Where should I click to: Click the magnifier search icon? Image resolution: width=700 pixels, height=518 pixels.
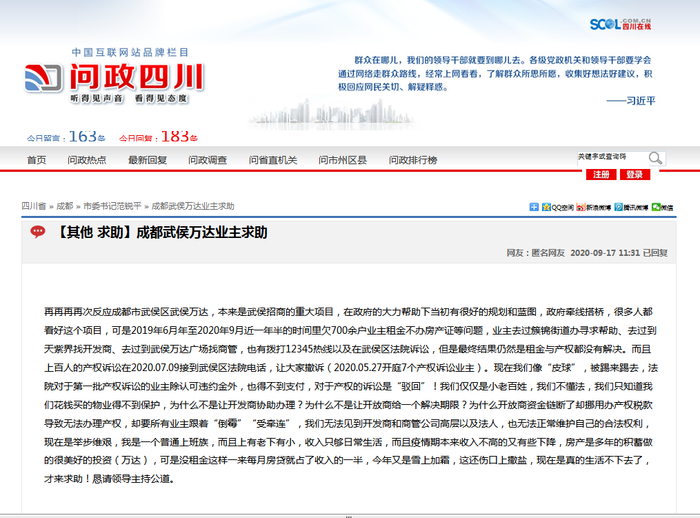coord(655,158)
